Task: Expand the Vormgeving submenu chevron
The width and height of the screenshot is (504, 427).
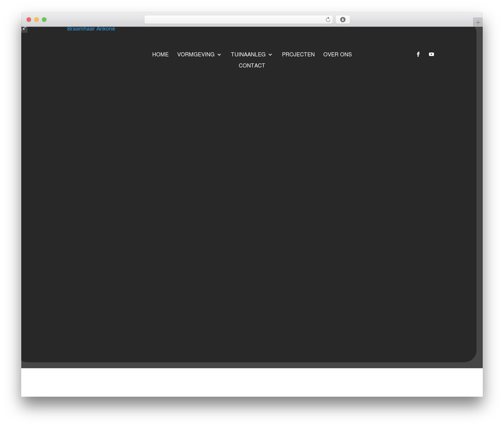Action: coord(219,55)
